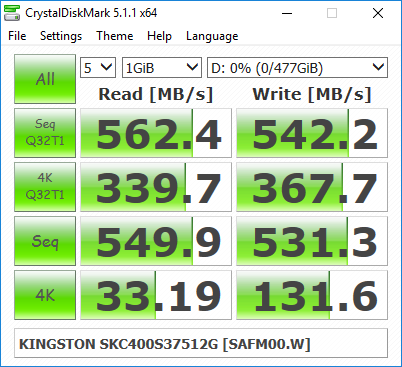The height and width of the screenshot is (367, 402).
Task: Start the Seq Q32T1 test
Action: click(45, 133)
